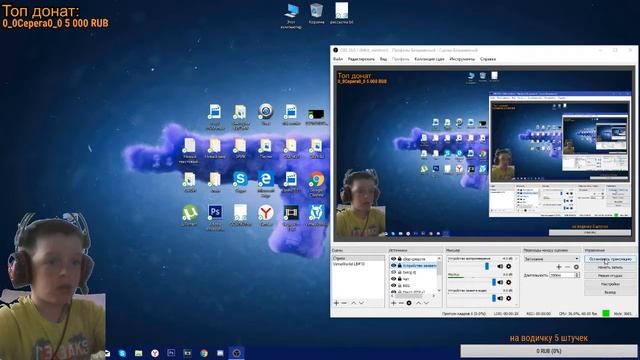Image resolution: width=640 pixels, height=360 pixels.
Task: Select the Этот компьютер desktop icon
Action: [291, 11]
